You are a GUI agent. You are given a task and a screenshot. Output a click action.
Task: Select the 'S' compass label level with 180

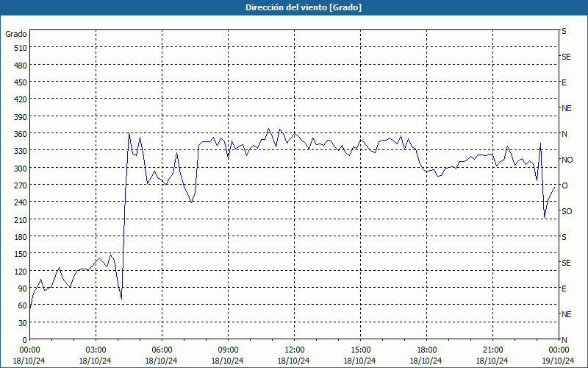(x=564, y=237)
